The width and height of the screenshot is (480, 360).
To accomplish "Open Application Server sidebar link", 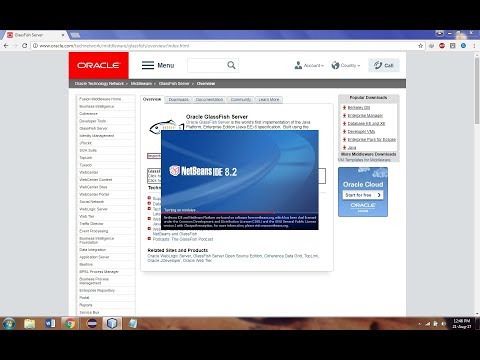I will pyautogui.click(x=94, y=257).
